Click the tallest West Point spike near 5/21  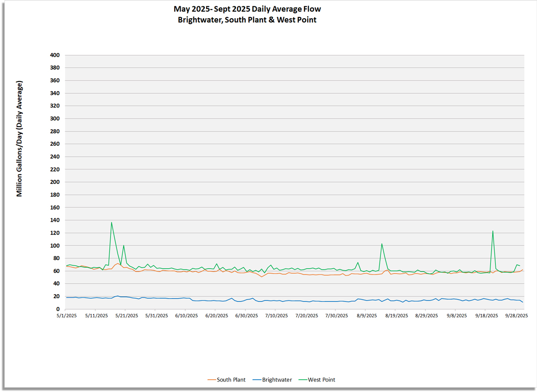pos(111,223)
